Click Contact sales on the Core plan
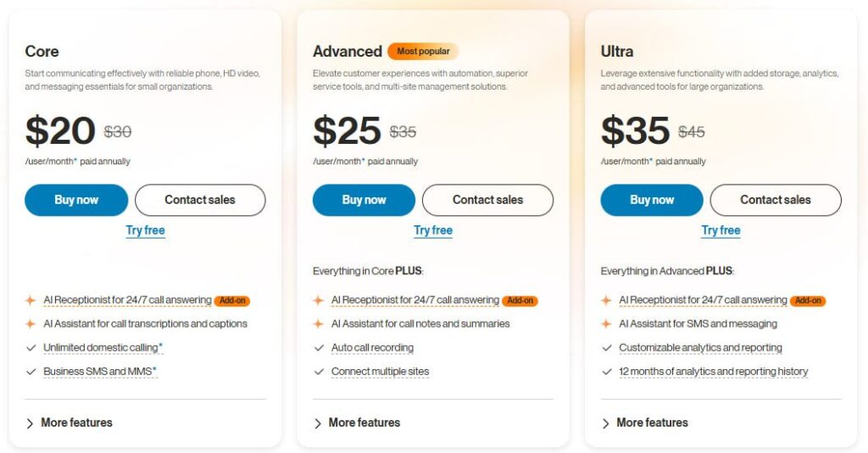 click(x=200, y=200)
